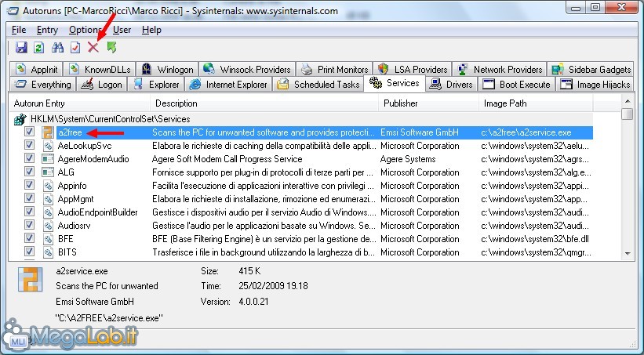Uncheck the AppMgmt checkbox
Screen dimensions: 644x355
pyautogui.click(x=29, y=198)
